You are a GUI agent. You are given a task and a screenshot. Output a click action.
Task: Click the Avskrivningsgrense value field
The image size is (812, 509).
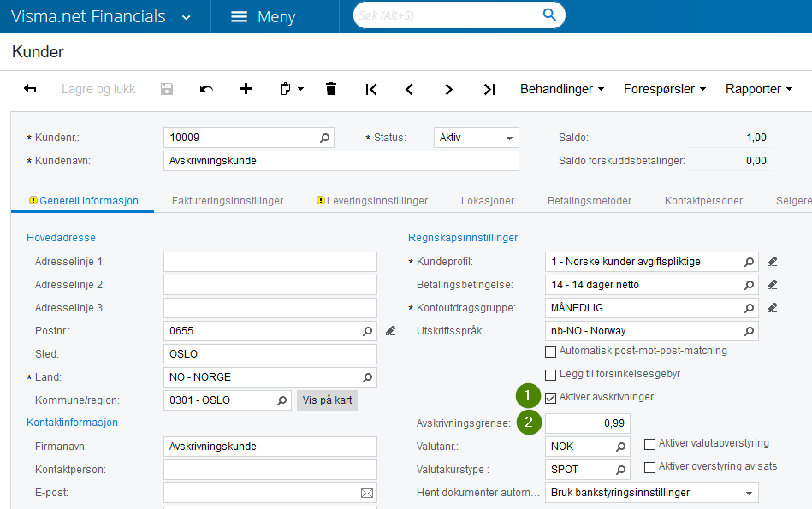pyautogui.click(x=588, y=423)
